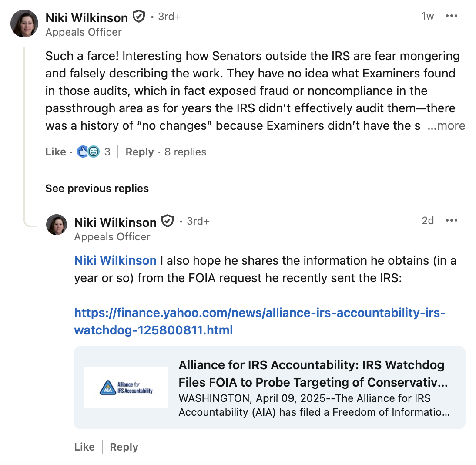Reply to the top comment

pyautogui.click(x=139, y=152)
